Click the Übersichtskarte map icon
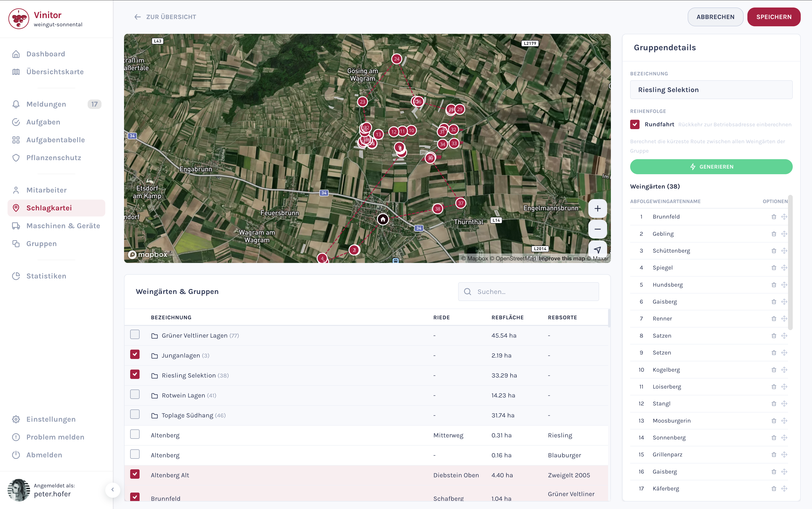 (16, 71)
